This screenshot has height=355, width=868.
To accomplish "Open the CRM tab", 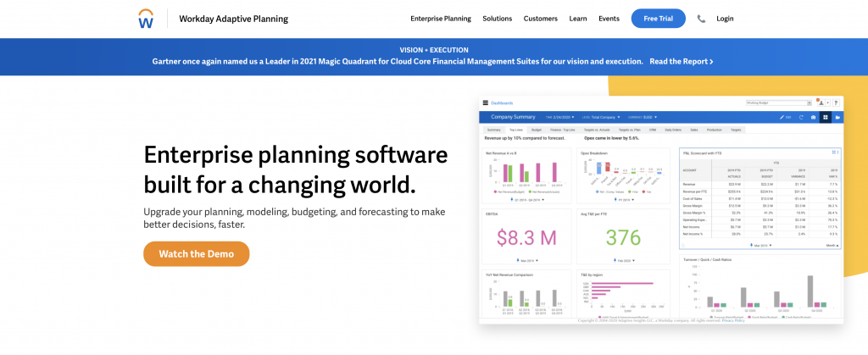I will 653,130.
